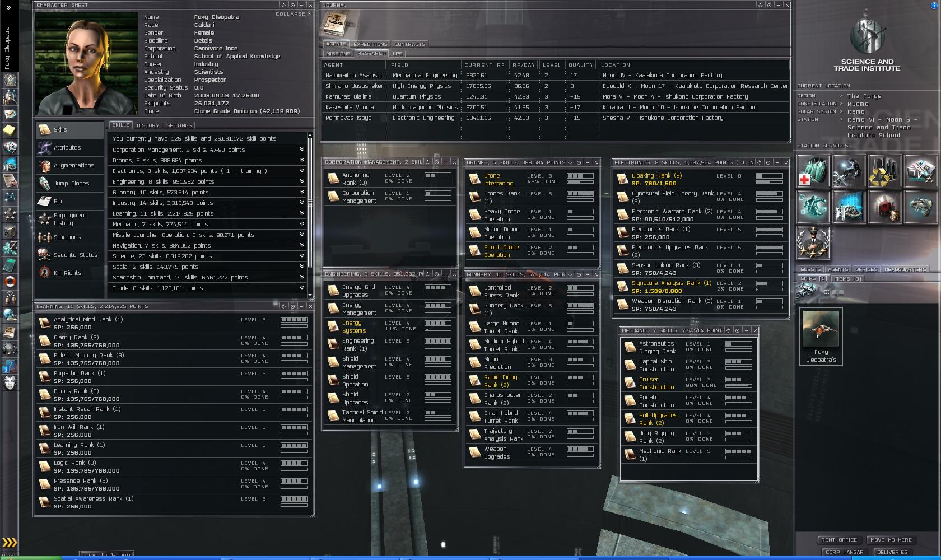This screenshot has width=941, height=560.
Task: Click the Energy Systems training progress bar
Action: (438, 329)
